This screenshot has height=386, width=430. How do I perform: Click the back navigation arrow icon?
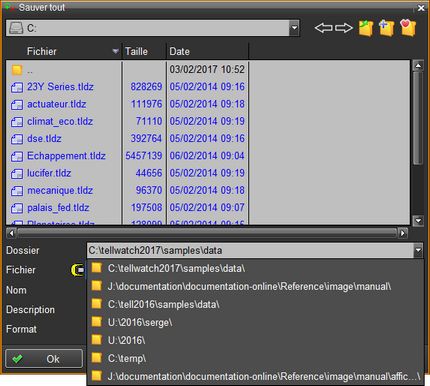tap(323, 28)
